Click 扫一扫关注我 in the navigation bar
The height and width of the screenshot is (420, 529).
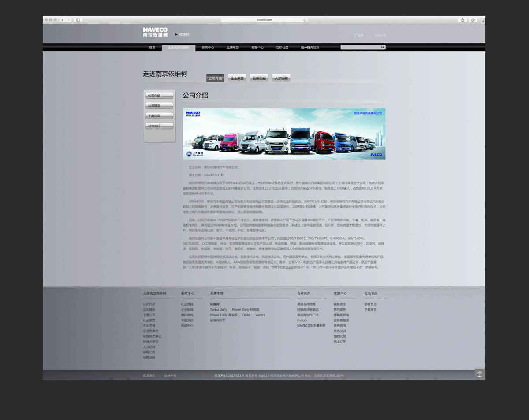[310, 48]
